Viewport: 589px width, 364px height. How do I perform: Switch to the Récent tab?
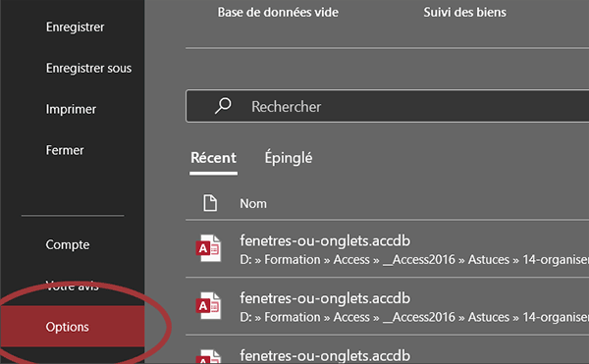[213, 158]
